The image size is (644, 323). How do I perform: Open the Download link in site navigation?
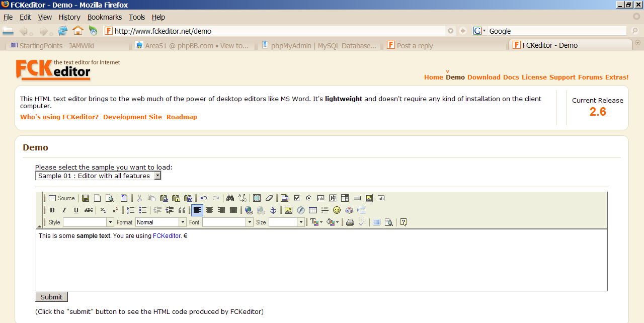click(x=484, y=77)
